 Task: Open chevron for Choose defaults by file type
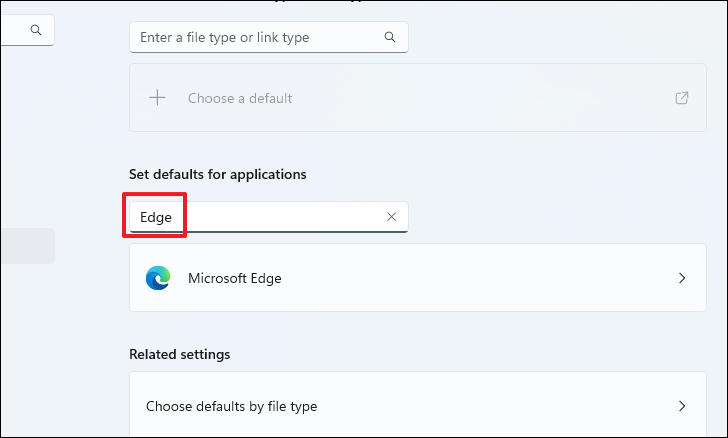click(682, 406)
